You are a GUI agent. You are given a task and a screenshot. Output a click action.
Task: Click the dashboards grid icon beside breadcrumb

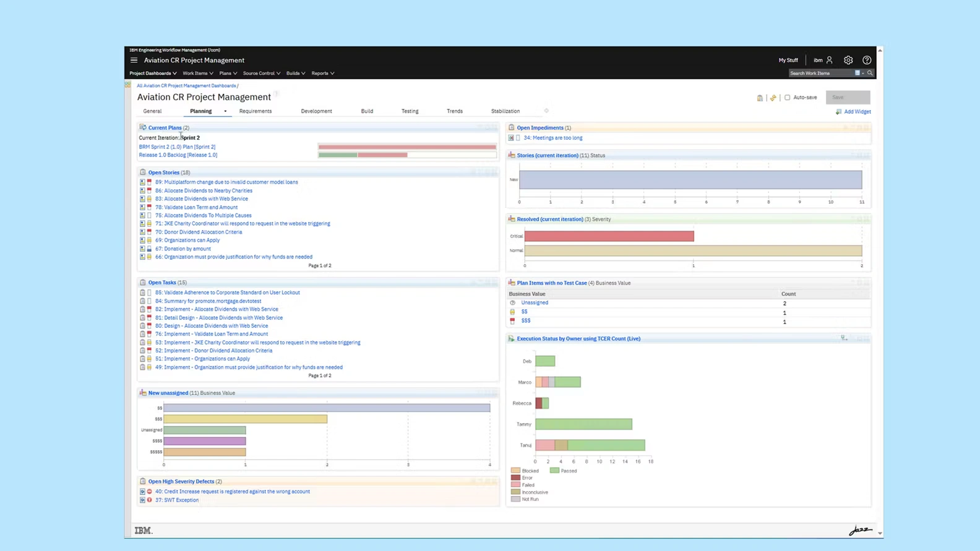click(x=128, y=85)
